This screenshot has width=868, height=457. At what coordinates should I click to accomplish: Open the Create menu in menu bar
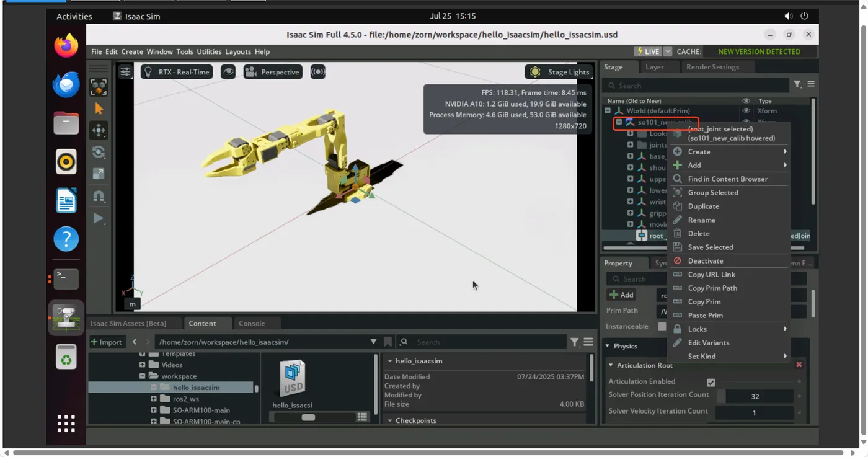coord(132,51)
